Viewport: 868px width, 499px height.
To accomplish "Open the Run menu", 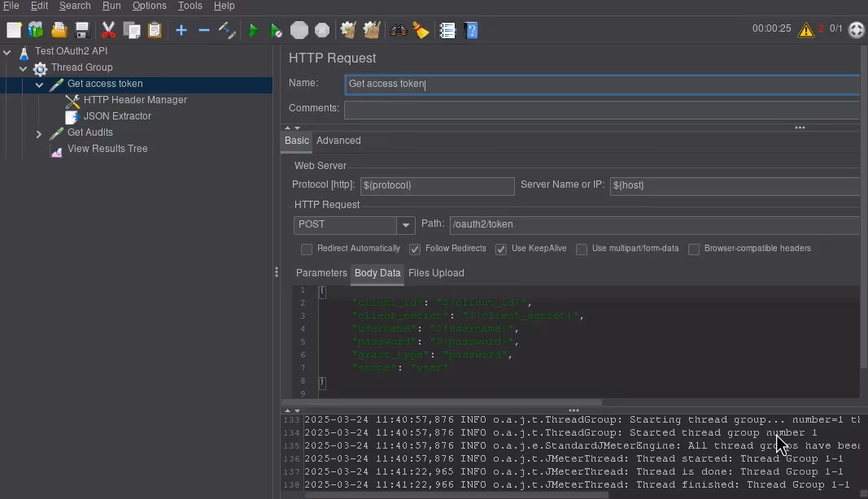I will click(x=111, y=6).
